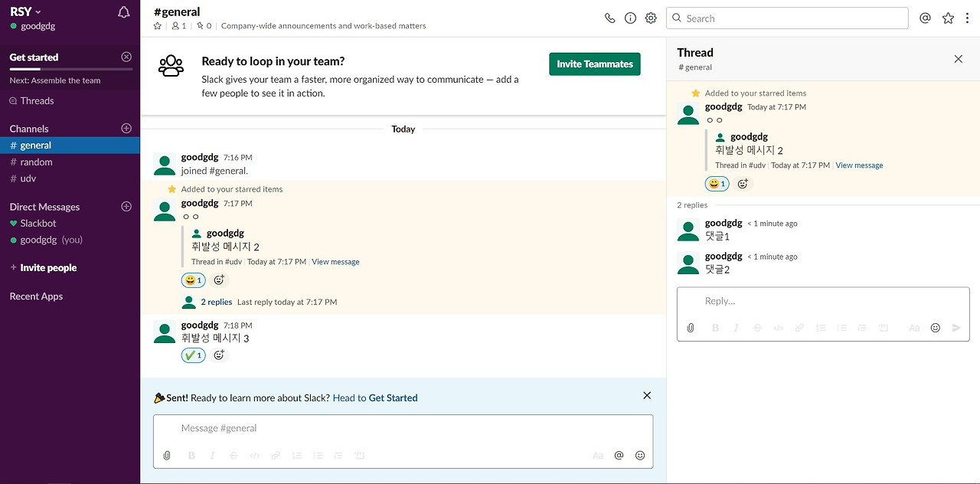Show channel details info icon
Image resolution: width=980 pixels, height=484 pixels.
pos(630,18)
